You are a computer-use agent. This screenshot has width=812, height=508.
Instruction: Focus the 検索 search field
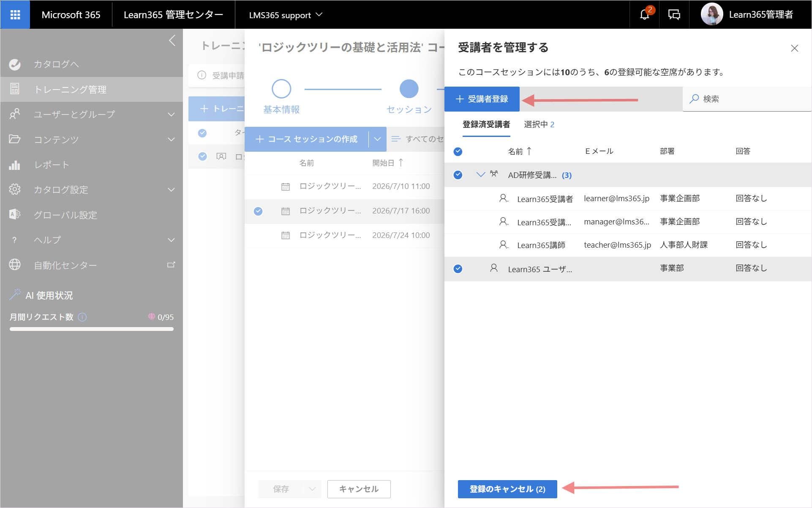coord(747,99)
